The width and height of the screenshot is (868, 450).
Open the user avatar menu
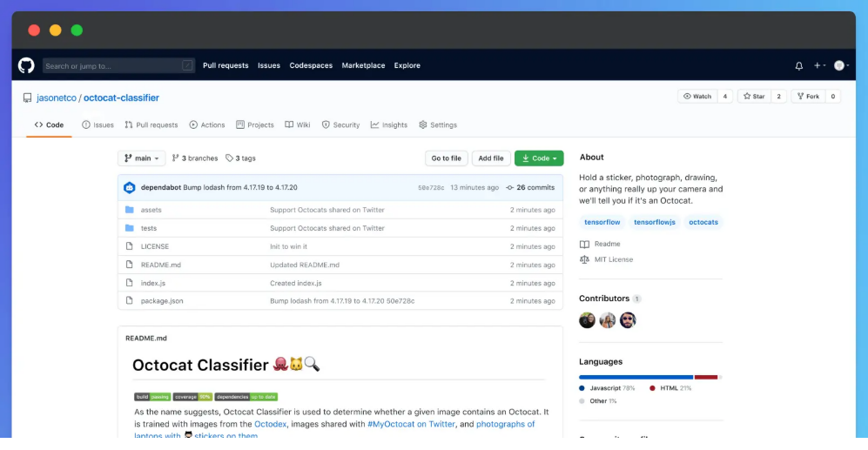point(841,65)
